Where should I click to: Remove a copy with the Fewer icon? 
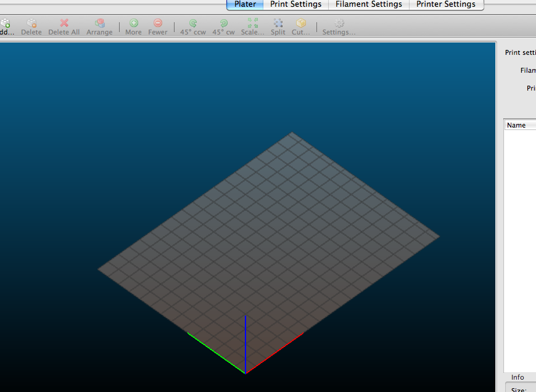tap(157, 23)
